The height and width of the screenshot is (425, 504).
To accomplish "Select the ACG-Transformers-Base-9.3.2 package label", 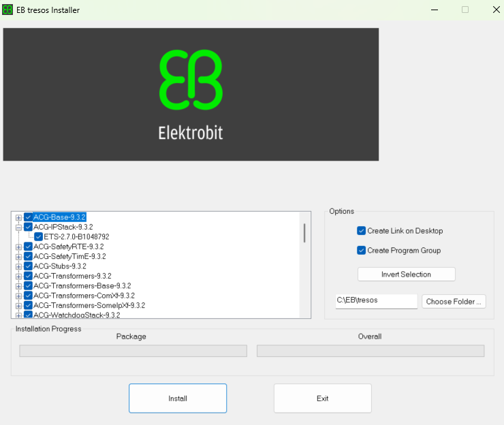I will click(82, 286).
